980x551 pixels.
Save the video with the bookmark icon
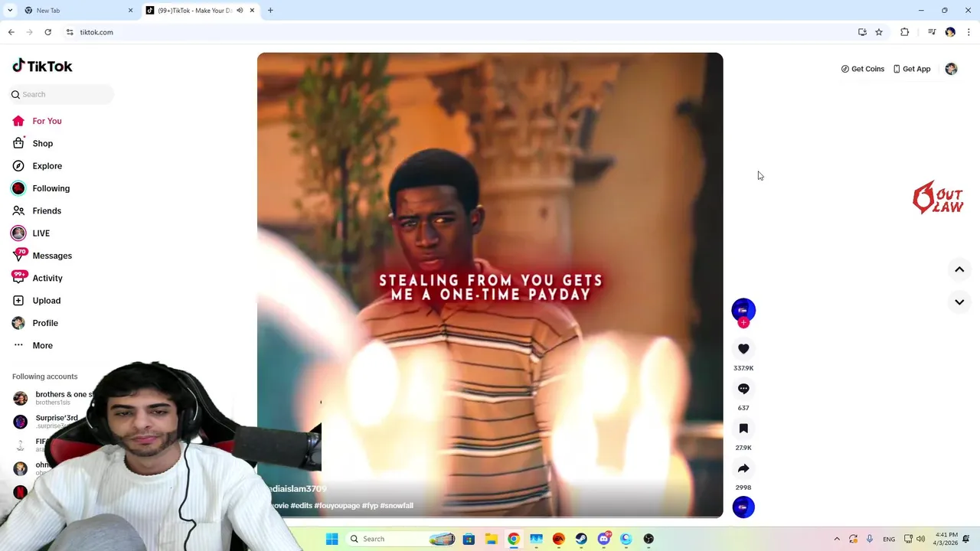743,429
